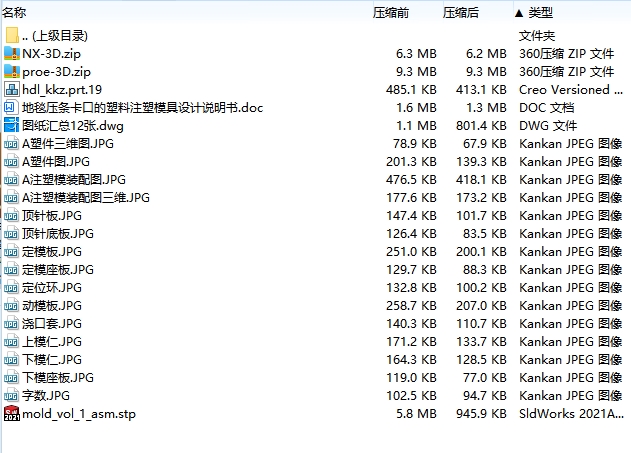Click the JPG icon of 定模板.JPG
This screenshot has height=453, width=631.
point(11,252)
